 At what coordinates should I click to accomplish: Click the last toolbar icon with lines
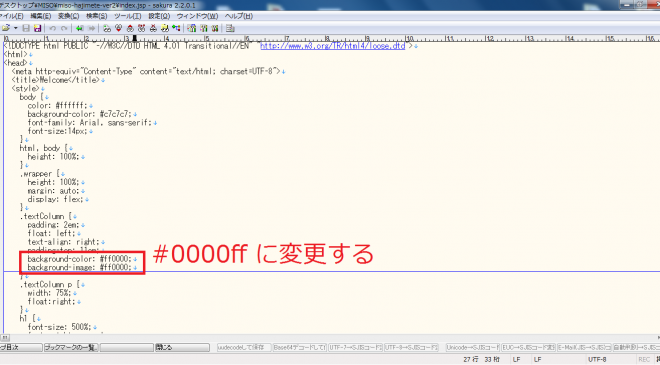(x=230, y=28)
